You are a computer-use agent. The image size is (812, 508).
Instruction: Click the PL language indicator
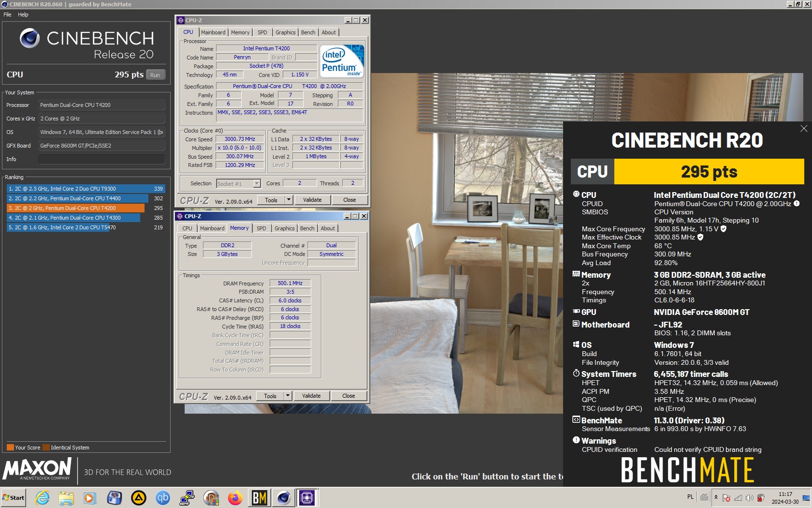pos(690,497)
